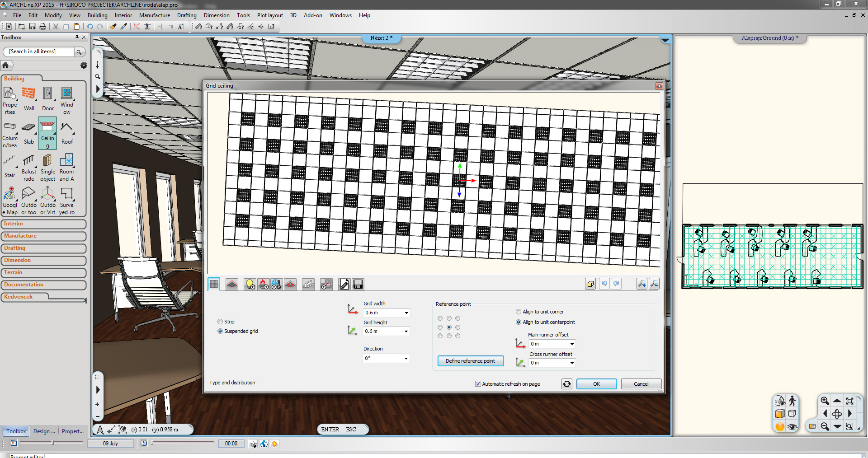Toggle Automatic refresh on page checkbox

point(478,384)
